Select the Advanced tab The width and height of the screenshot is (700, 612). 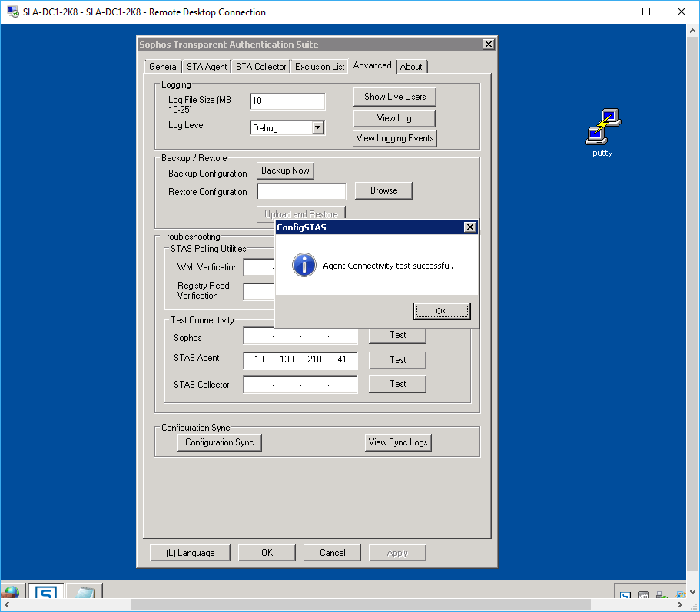pyautogui.click(x=373, y=65)
